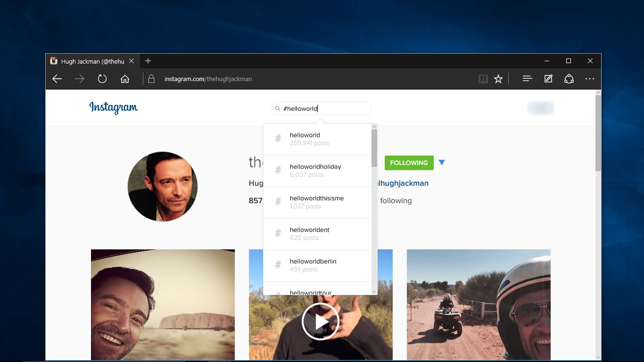Screen dimensions: 644x362
Task: Toggle the favorites star for this page
Action: tap(498, 78)
